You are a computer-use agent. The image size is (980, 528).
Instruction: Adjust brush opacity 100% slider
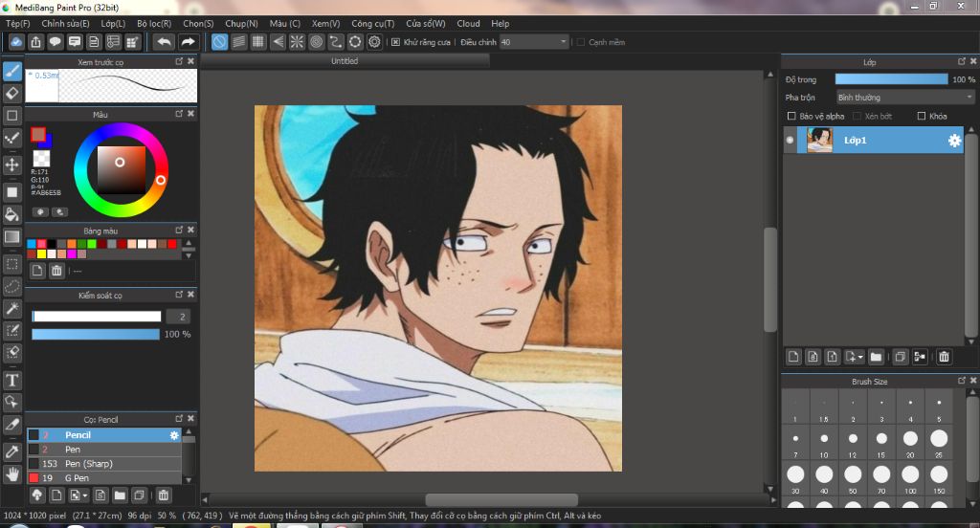(x=96, y=334)
